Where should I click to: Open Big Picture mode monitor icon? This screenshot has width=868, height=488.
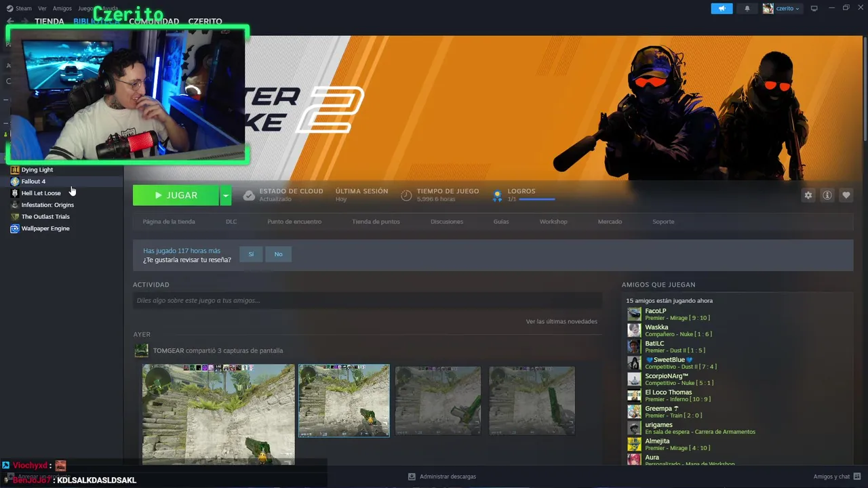click(x=814, y=8)
